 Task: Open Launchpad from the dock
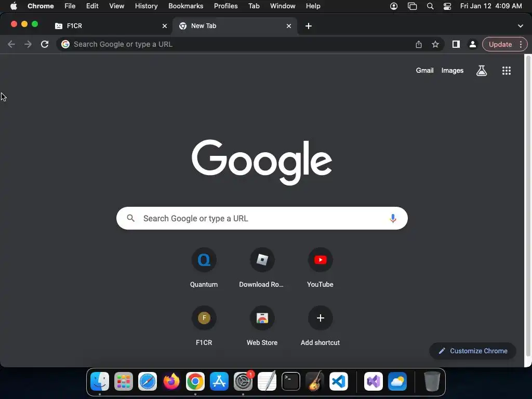click(x=124, y=381)
